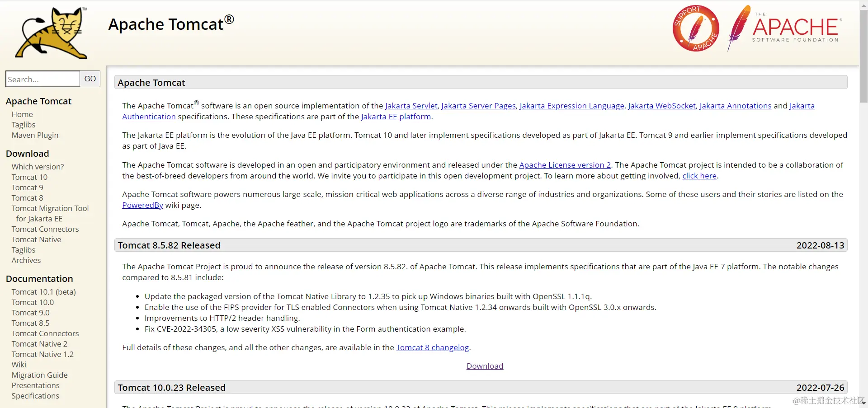Open Tomcat Connectors under Documentation

[x=45, y=333]
